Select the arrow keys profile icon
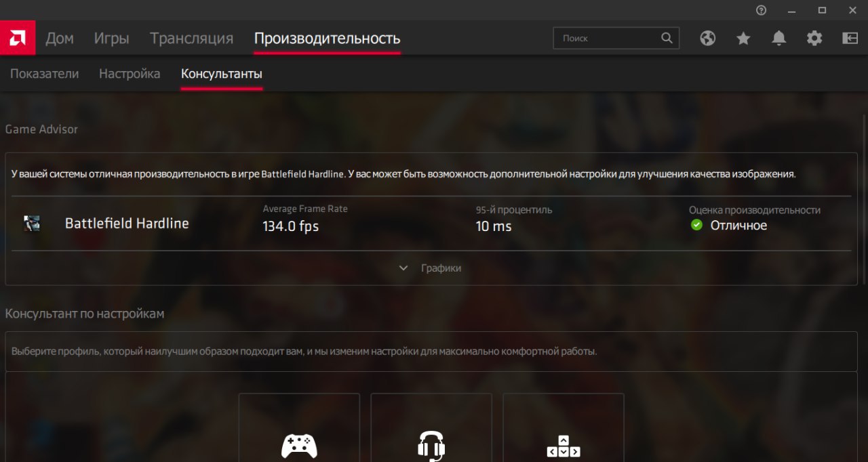This screenshot has height=462, width=868. tap(564, 447)
